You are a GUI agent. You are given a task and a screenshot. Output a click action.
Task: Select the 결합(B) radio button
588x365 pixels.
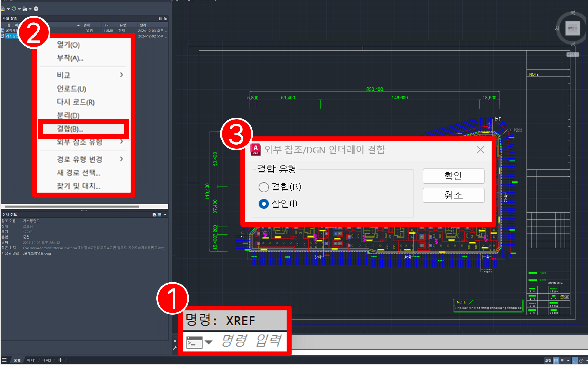pyautogui.click(x=264, y=187)
